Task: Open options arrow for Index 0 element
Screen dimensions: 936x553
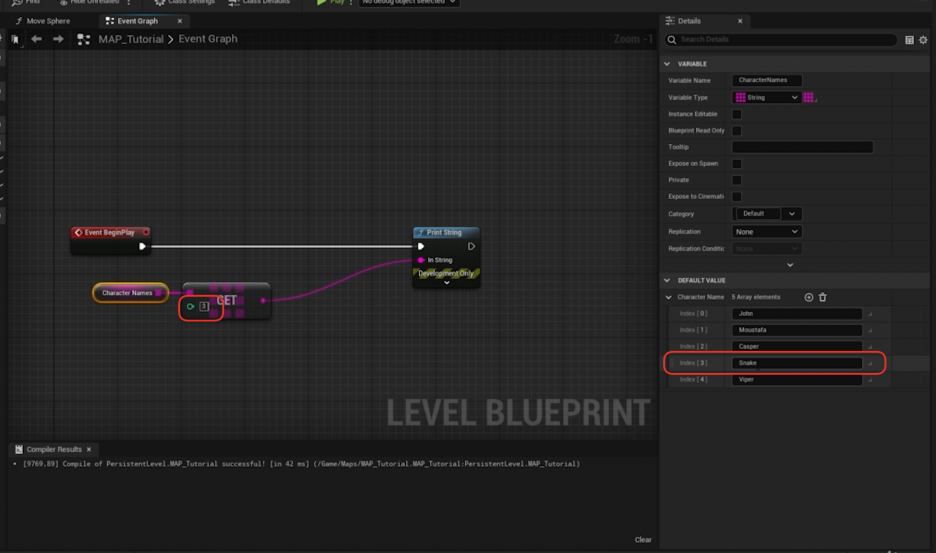Action: click(x=870, y=314)
